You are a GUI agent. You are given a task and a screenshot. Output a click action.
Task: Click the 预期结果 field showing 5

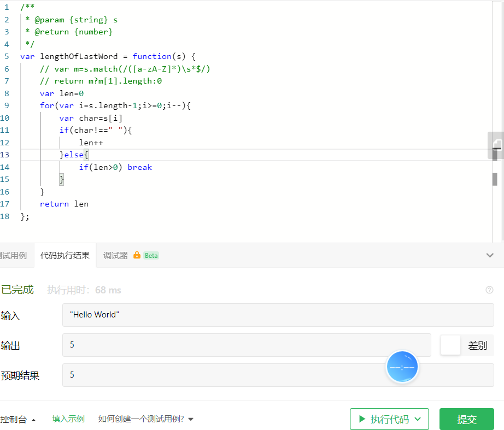[278, 375]
